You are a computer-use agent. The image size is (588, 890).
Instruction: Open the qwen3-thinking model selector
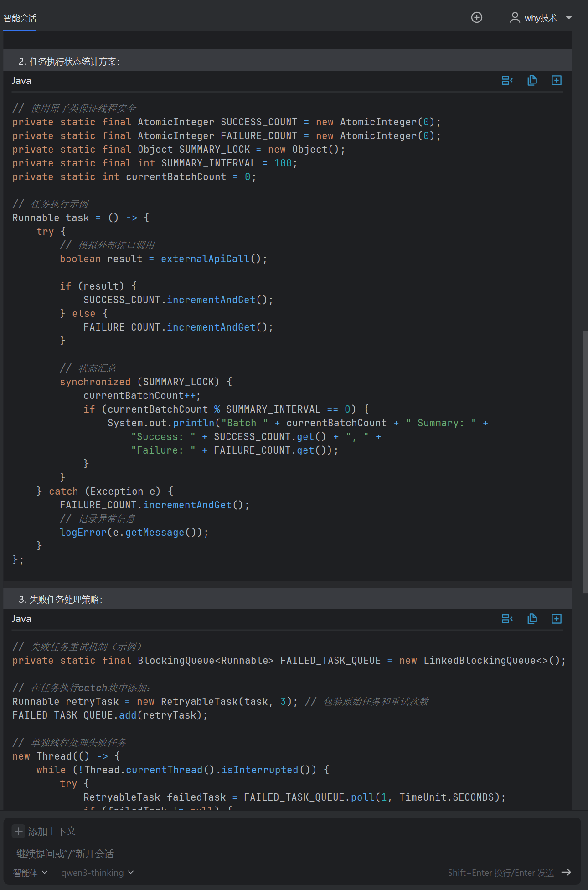pos(97,873)
